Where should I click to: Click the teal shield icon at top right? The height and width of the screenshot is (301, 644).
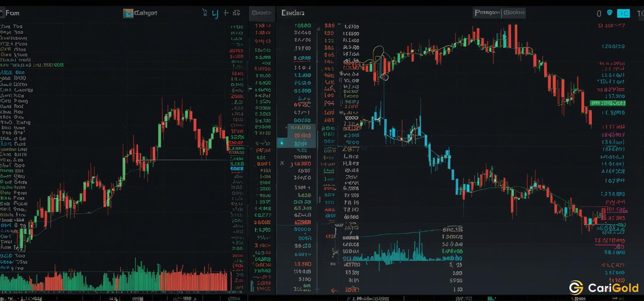coord(609,13)
